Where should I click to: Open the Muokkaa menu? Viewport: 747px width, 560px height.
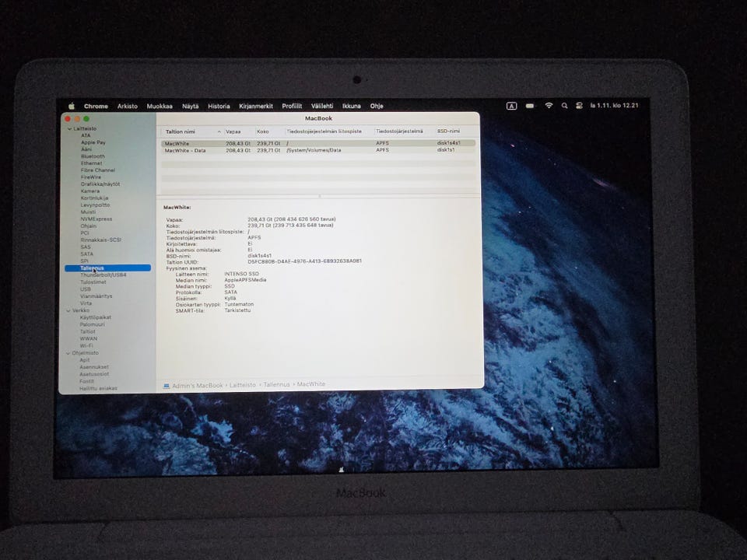[160, 107]
